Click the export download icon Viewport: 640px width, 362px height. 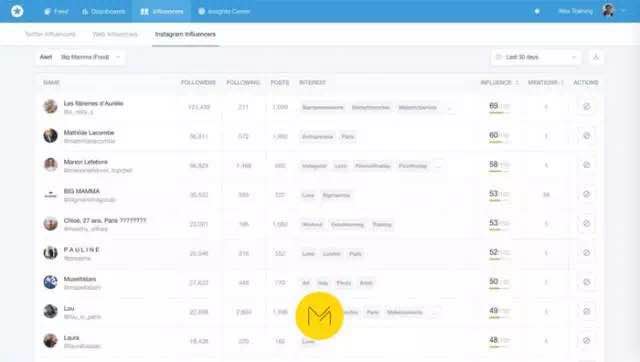point(596,57)
